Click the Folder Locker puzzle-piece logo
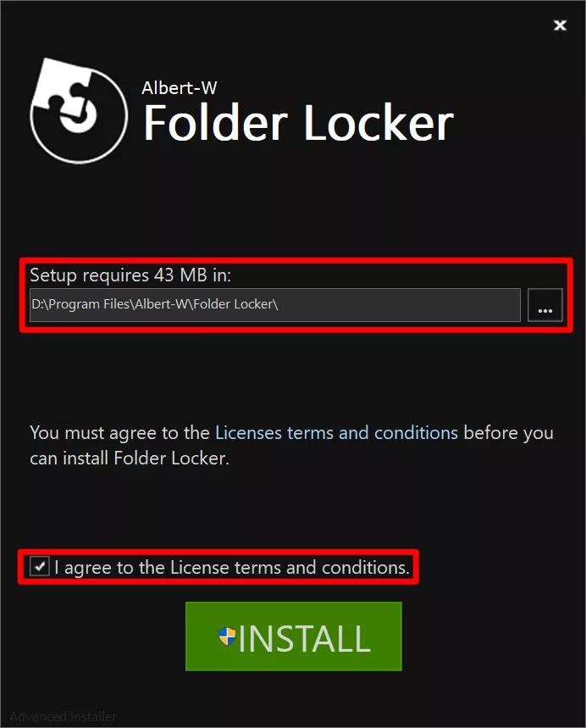The image size is (586, 728). (79, 110)
